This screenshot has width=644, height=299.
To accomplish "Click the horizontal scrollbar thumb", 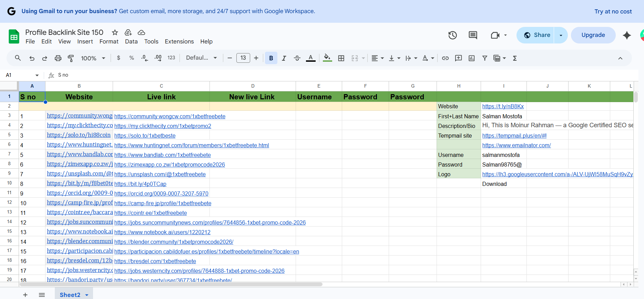I will pos(171,285).
